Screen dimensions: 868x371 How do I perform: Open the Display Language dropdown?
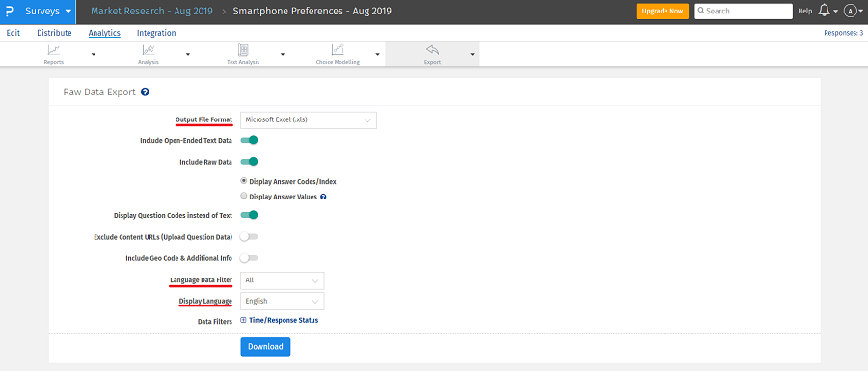[x=283, y=301]
